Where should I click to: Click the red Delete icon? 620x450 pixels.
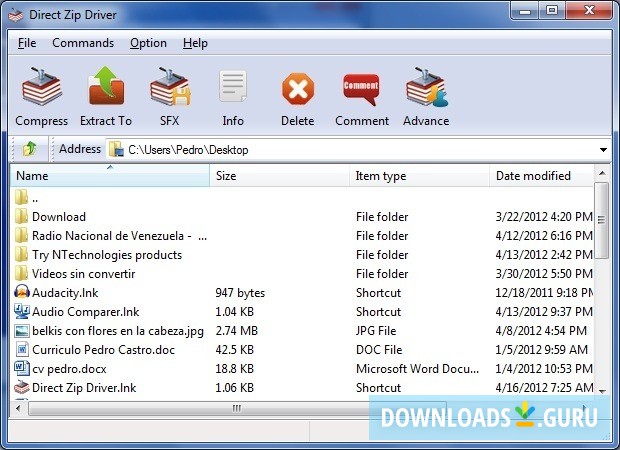pos(298,89)
